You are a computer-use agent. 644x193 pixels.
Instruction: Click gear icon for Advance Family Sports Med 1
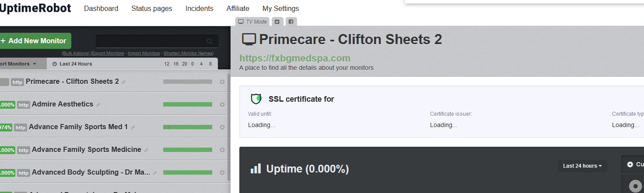tap(222, 127)
